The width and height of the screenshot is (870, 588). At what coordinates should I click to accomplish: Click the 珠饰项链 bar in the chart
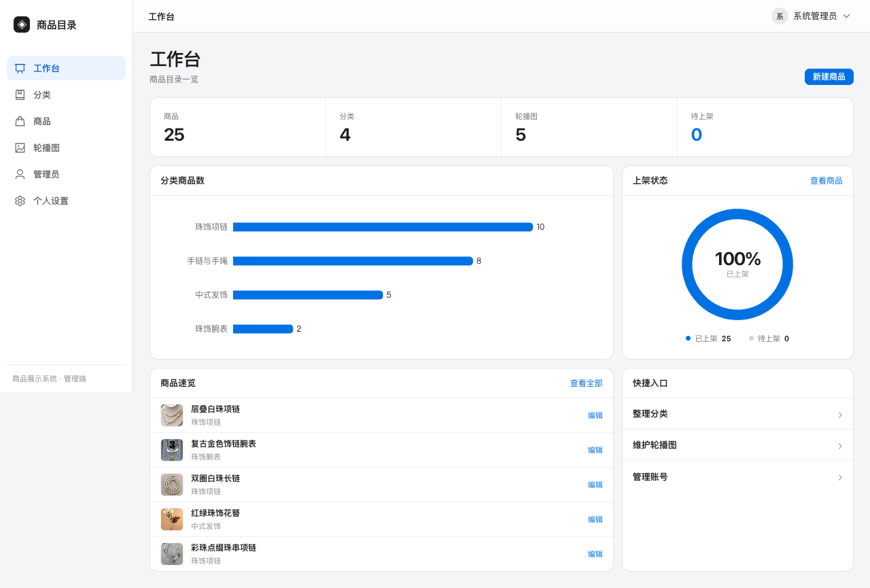383,227
